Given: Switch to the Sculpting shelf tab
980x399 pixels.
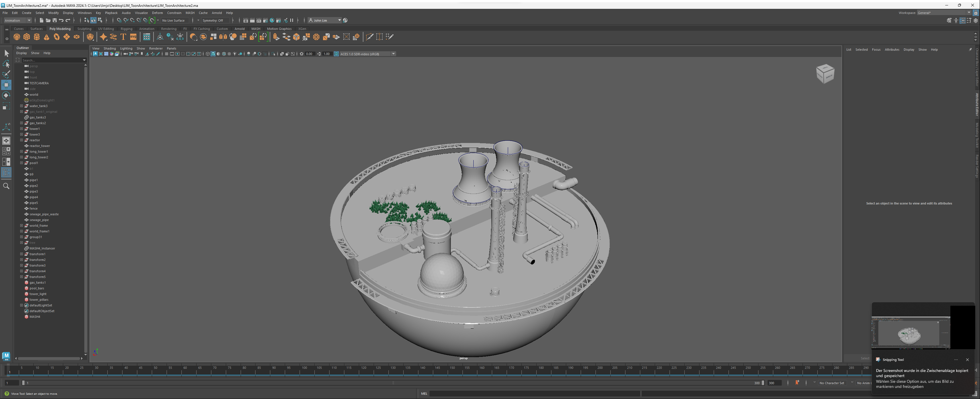Looking at the screenshot, I should click(84, 29).
